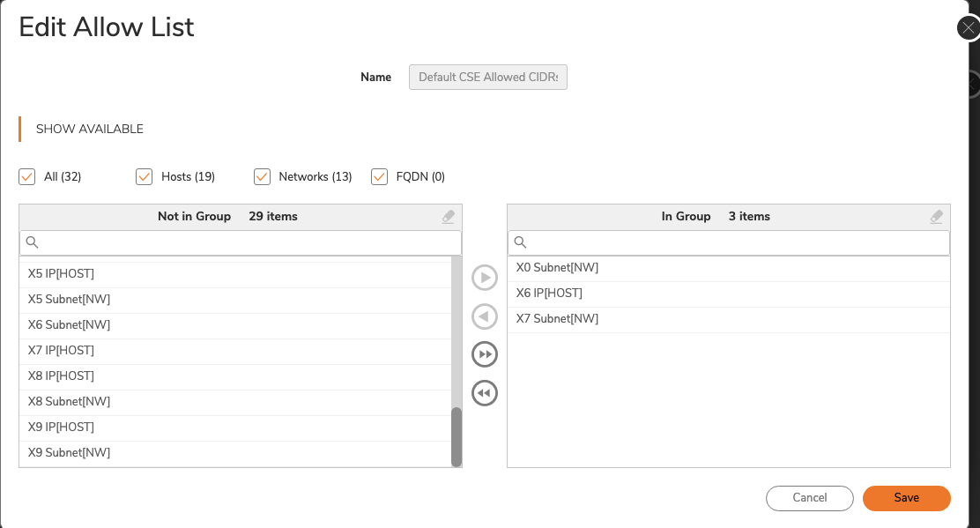Focus the In Group search box
The image size is (980, 528).
tap(736, 242)
